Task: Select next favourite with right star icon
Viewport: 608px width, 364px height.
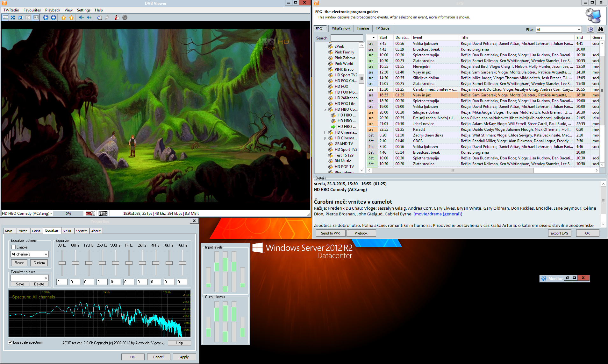Action: tap(71, 17)
